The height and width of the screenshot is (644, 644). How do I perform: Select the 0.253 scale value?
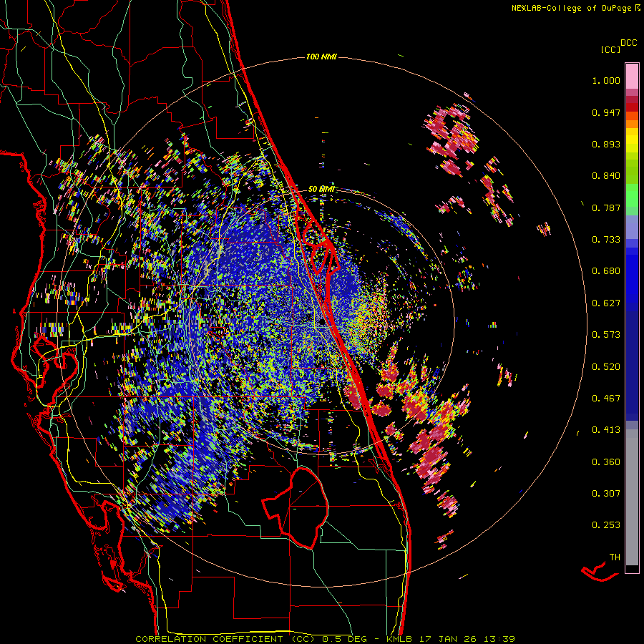pos(606,525)
